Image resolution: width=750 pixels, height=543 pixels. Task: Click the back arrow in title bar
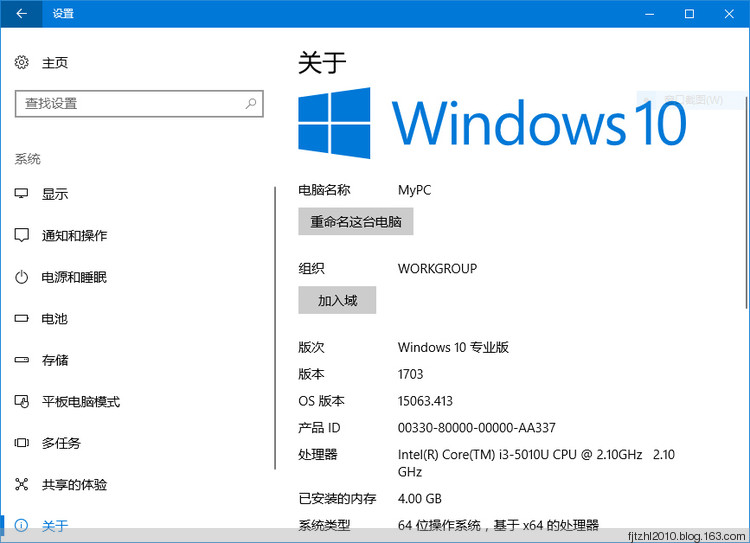tap(22, 14)
